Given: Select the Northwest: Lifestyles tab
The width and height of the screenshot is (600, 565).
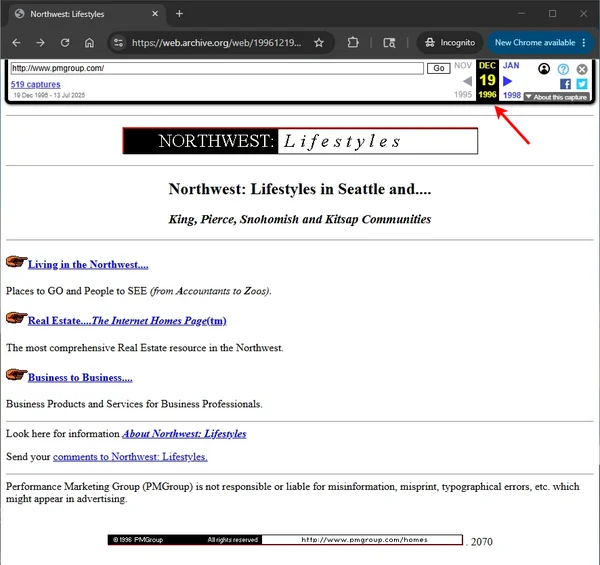Looking at the screenshot, I should 86,14.
